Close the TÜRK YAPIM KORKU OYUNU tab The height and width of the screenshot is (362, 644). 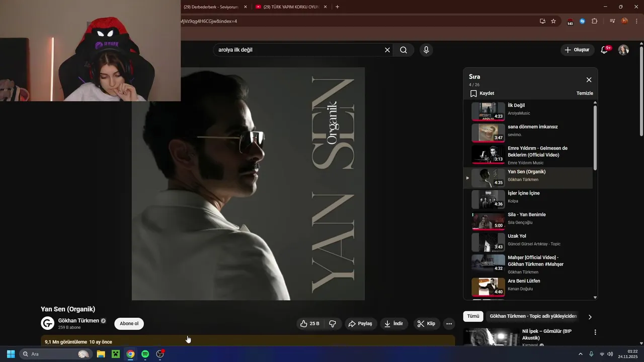(x=325, y=7)
